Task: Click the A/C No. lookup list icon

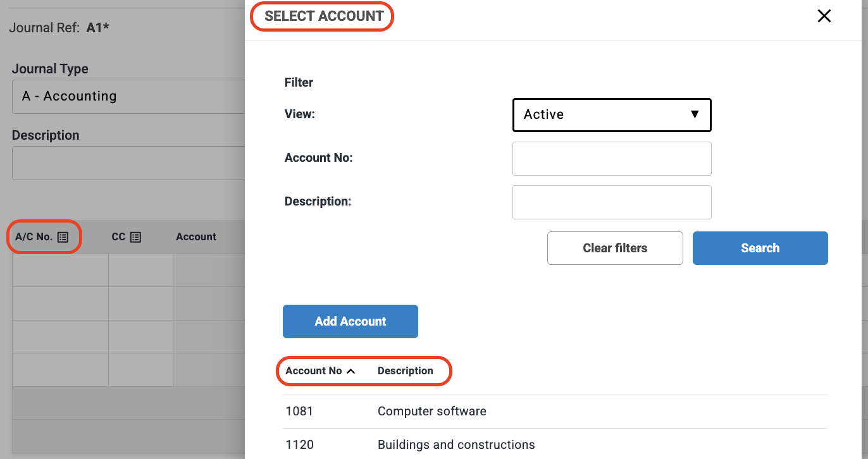Action: (x=63, y=237)
